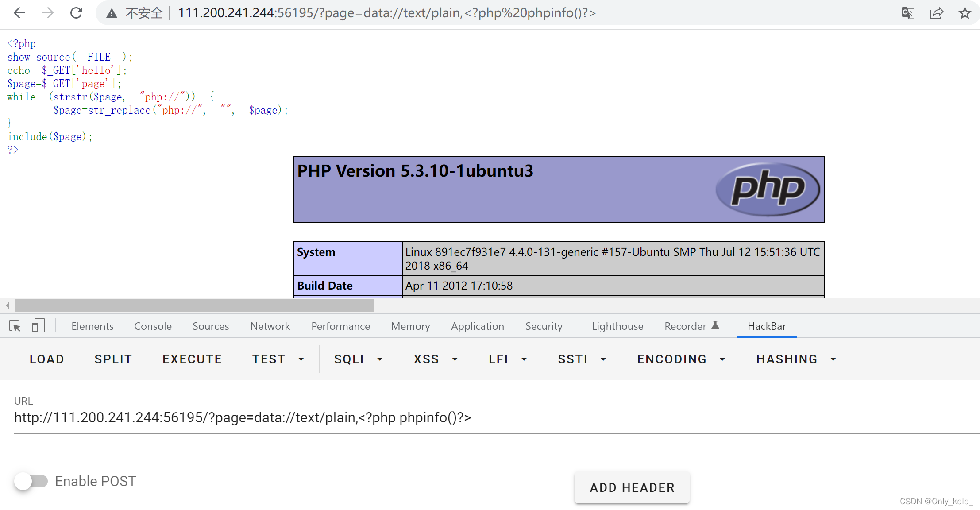Screen dimensions: 980x510
Task: Click the browser back arrow
Action: click(x=19, y=13)
